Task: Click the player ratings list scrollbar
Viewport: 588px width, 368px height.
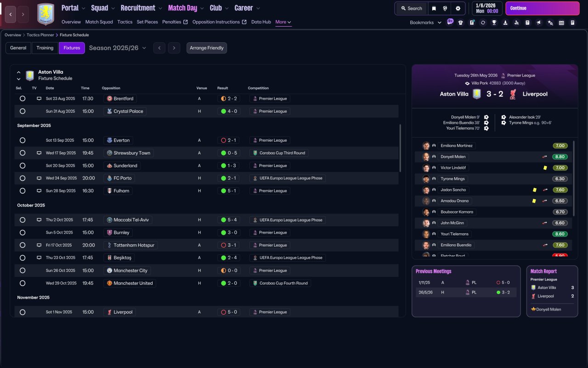Action: click(x=574, y=178)
